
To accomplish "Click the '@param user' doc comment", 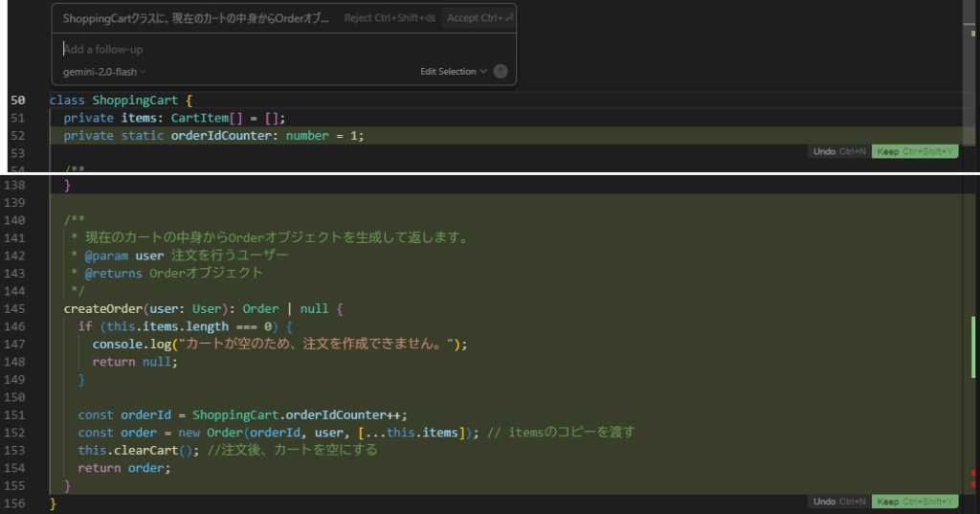I will tap(124, 256).
